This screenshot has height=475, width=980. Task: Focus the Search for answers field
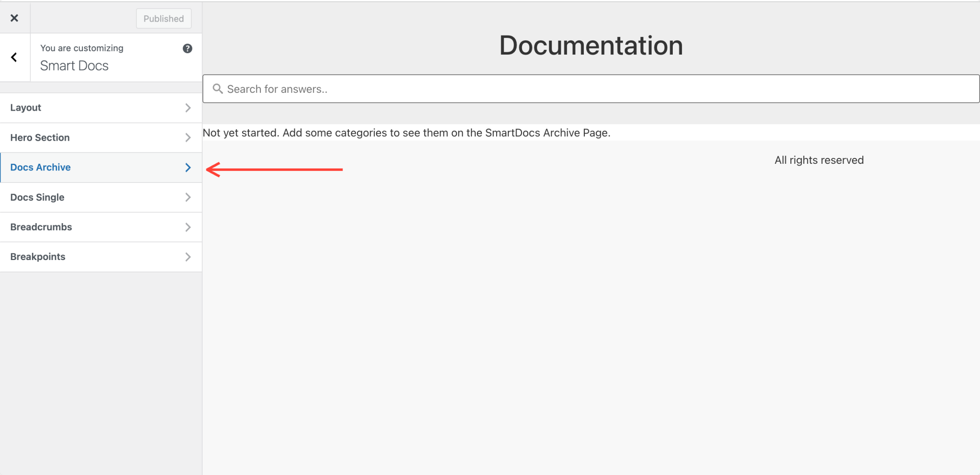point(591,89)
